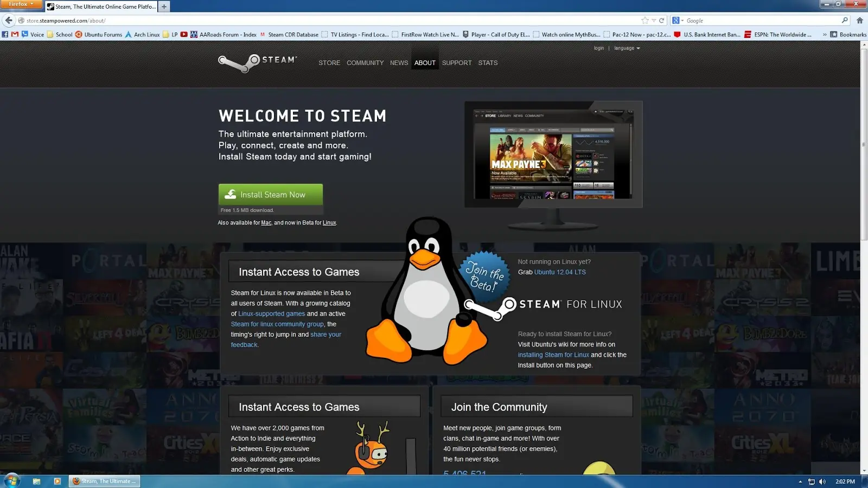This screenshot has height=488, width=868.
Task: Expand the language dropdown
Action: click(627, 48)
